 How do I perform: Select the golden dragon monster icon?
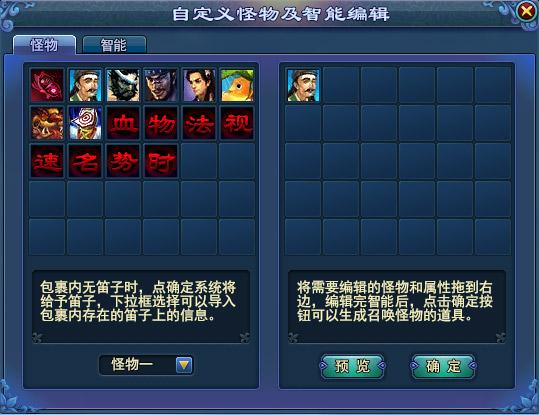(x=47, y=123)
